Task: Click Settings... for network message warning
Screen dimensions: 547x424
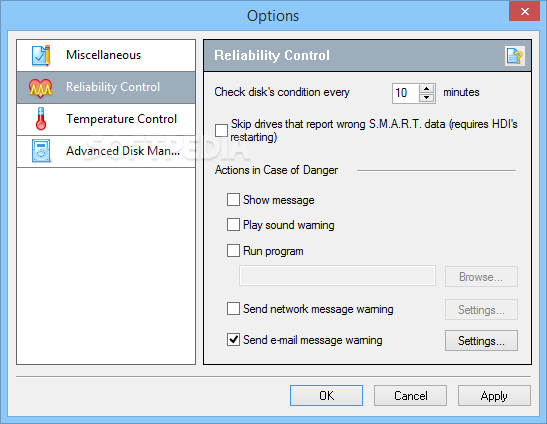Action: pyautogui.click(x=481, y=310)
